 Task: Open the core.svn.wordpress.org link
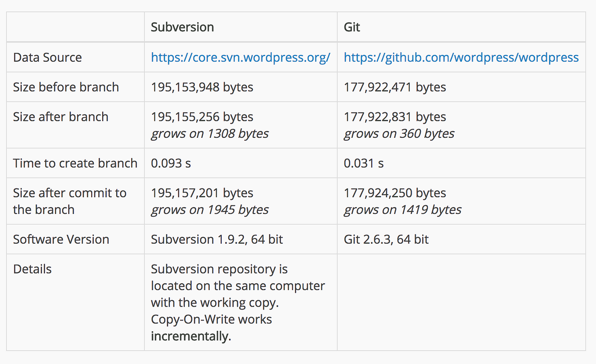[241, 57]
